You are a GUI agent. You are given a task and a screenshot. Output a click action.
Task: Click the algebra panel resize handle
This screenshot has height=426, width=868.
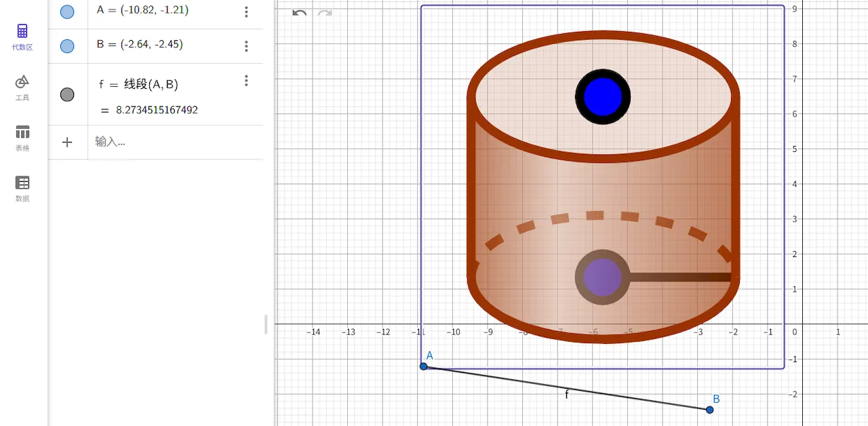[266, 324]
